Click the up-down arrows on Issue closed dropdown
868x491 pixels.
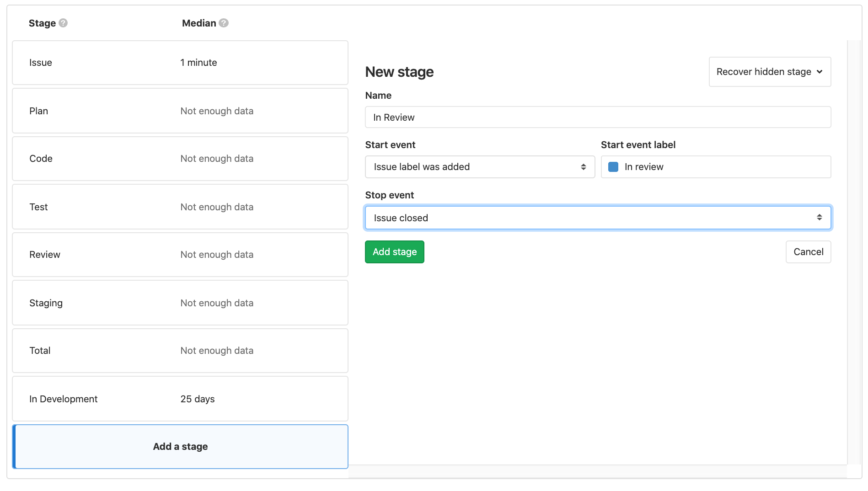click(820, 218)
